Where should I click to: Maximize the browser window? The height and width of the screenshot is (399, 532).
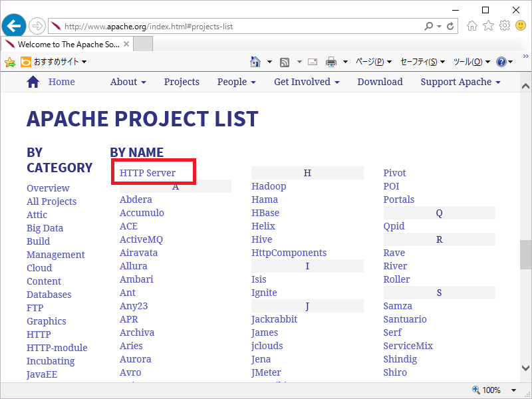coord(485,10)
